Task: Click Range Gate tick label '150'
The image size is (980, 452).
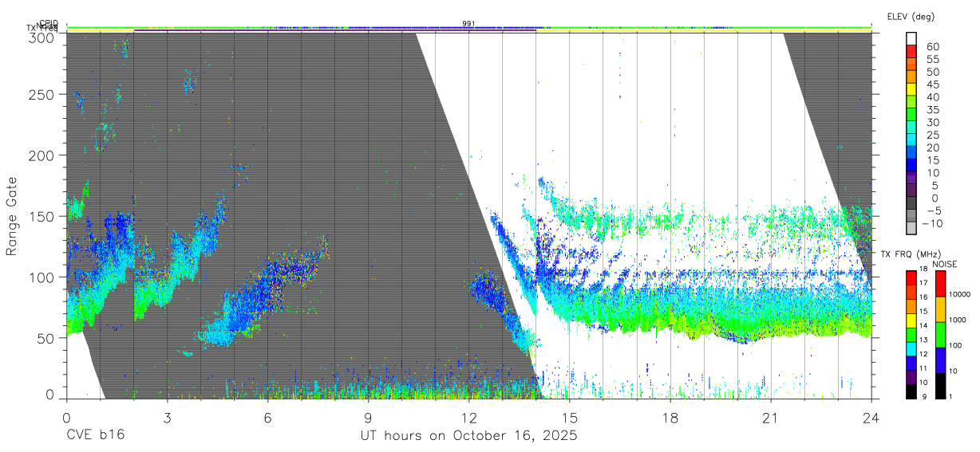Action: tap(42, 216)
